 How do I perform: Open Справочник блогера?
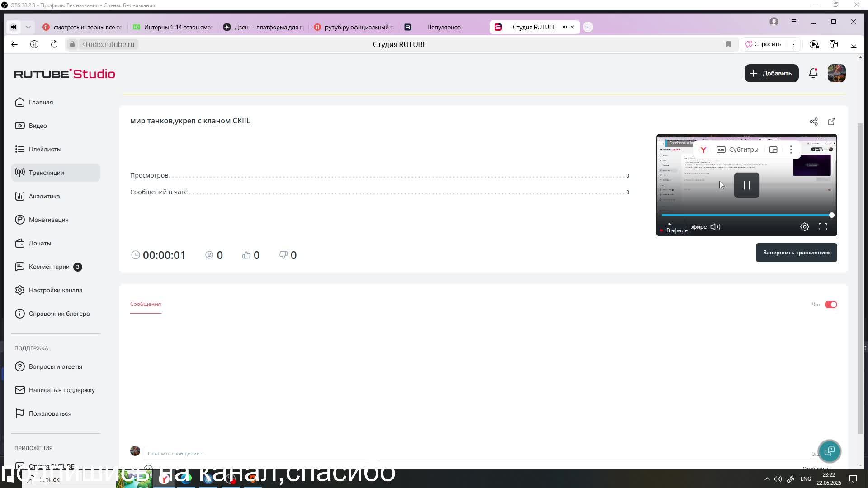click(59, 314)
